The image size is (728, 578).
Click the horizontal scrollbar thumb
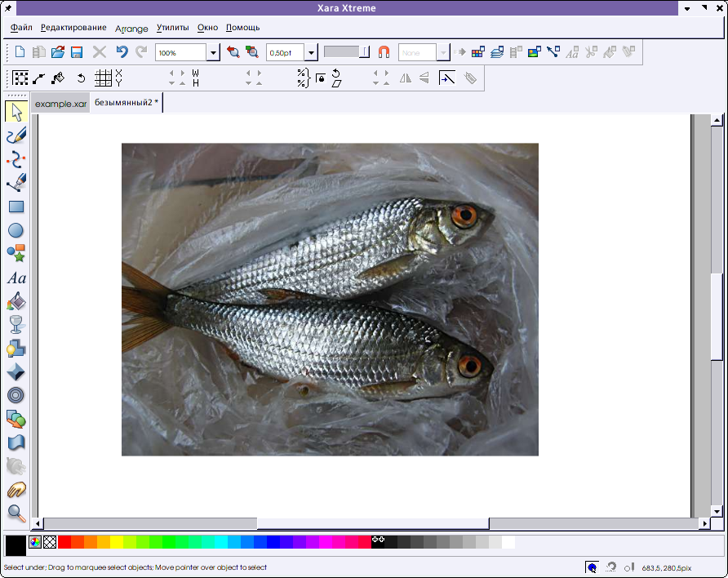(x=372, y=523)
